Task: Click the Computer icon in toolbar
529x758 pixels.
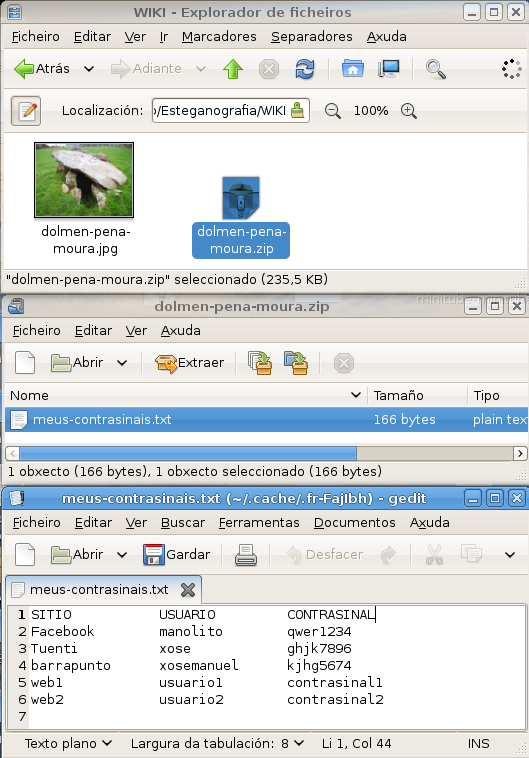Action: 389,69
